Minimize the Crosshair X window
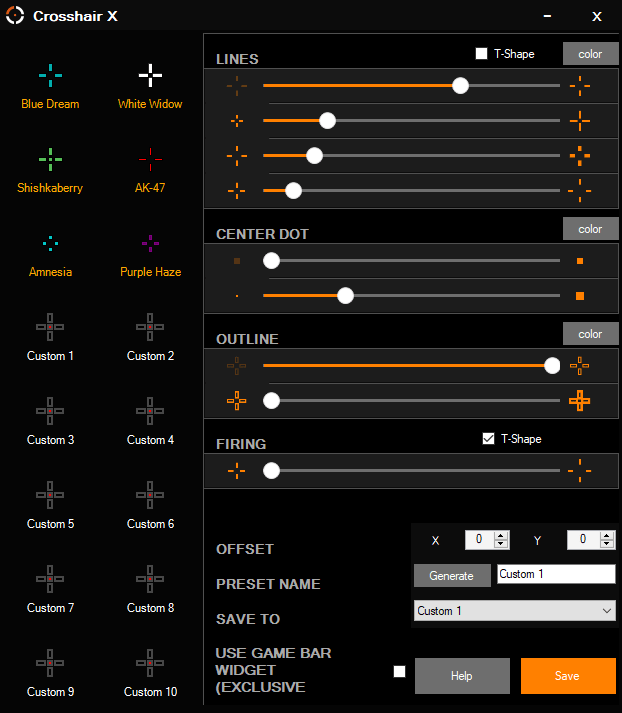The image size is (622, 713). (x=547, y=16)
